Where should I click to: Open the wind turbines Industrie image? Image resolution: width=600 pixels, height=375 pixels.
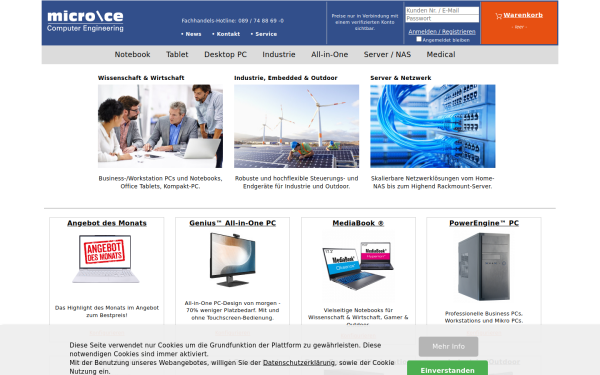tap(297, 126)
